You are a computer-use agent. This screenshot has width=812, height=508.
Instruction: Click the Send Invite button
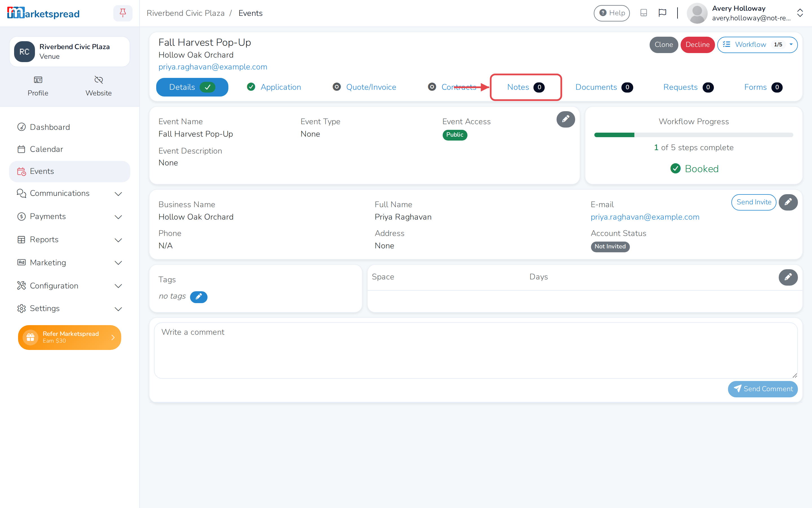[754, 202]
